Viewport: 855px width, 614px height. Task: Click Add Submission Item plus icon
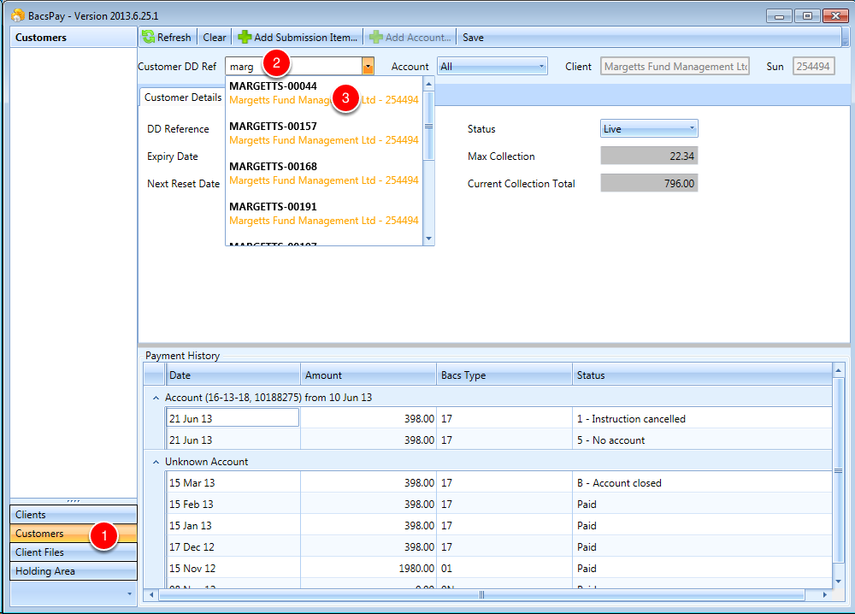click(244, 37)
